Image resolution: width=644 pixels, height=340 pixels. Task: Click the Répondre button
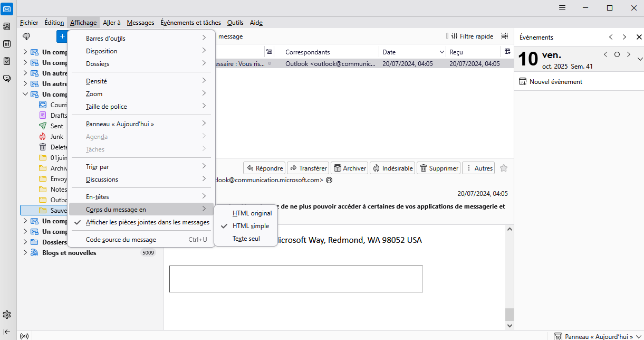[x=264, y=168]
